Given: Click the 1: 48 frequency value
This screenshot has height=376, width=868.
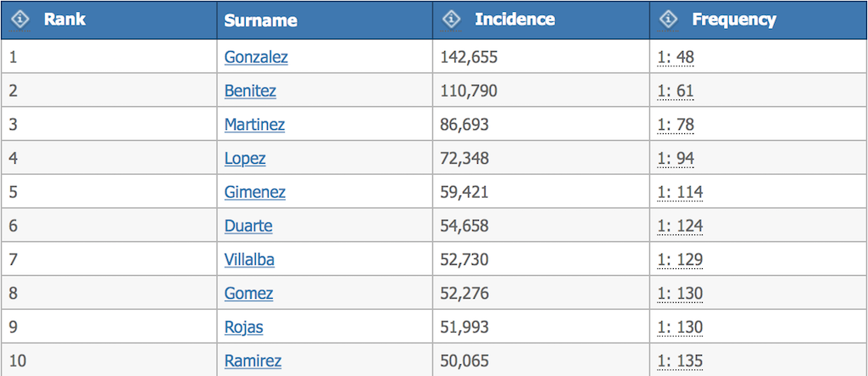Looking at the screenshot, I should [x=676, y=57].
